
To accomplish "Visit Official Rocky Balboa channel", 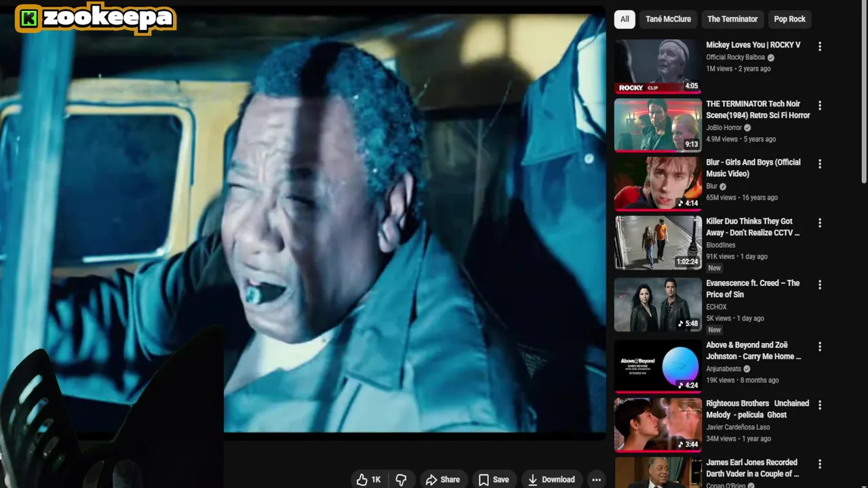I will [x=735, y=58].
